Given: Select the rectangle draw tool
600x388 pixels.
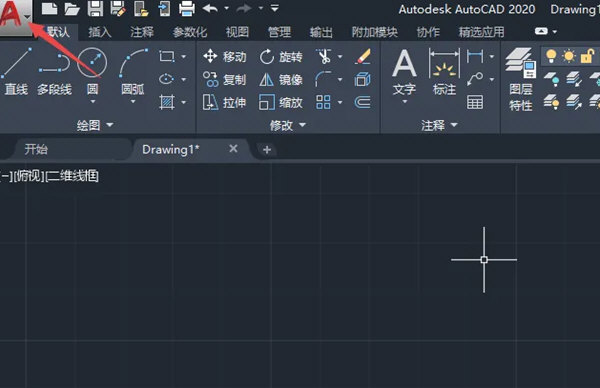Looking at the screenshot, I should (166, 57).
